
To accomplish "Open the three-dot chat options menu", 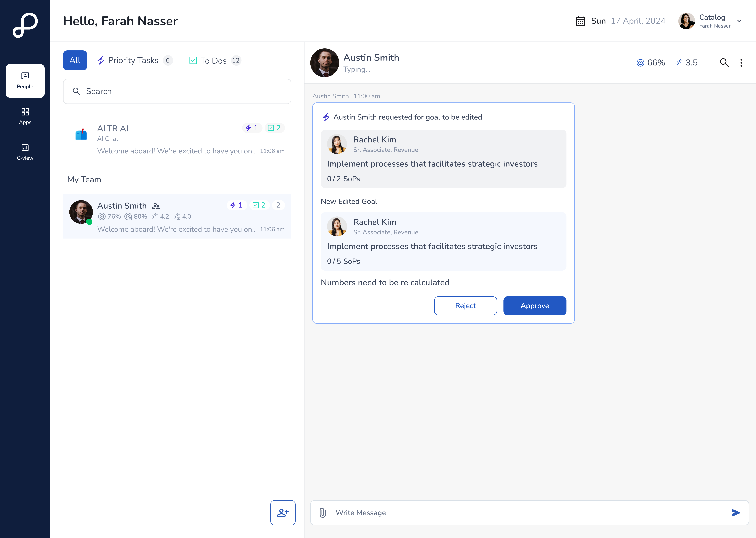I will [741, 63].
